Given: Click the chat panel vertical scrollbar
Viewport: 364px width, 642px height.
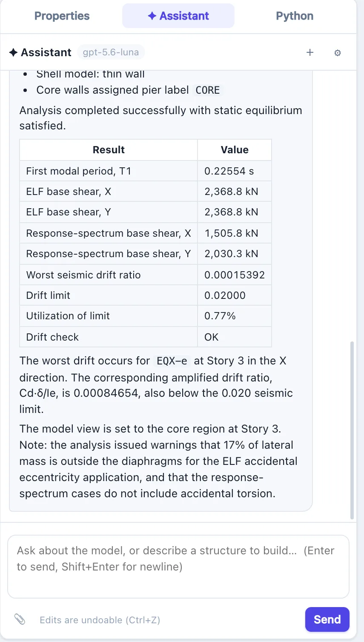Looking at the screenshot, I should pyautogui.click(x=352, y=430).
